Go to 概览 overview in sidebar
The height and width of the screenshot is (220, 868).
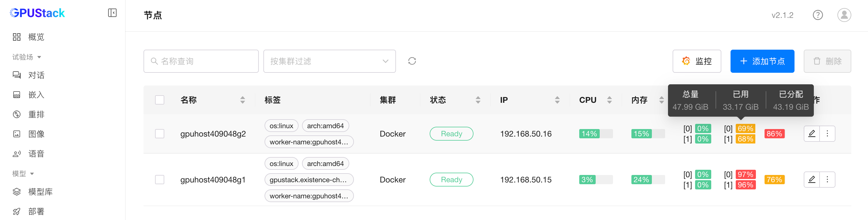coord(36,37)
